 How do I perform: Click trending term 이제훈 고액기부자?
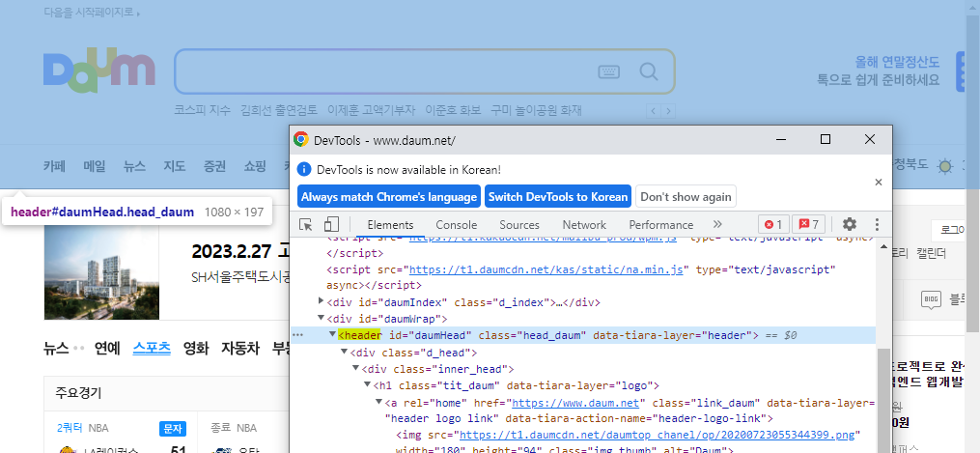pyautogui.click(x=372, y=111)
